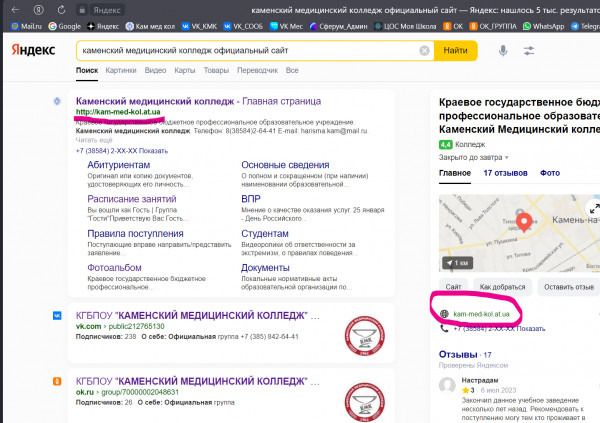Switch to the Товары search tab
This screenshot has height=423, width=600.
click(216, 70)
